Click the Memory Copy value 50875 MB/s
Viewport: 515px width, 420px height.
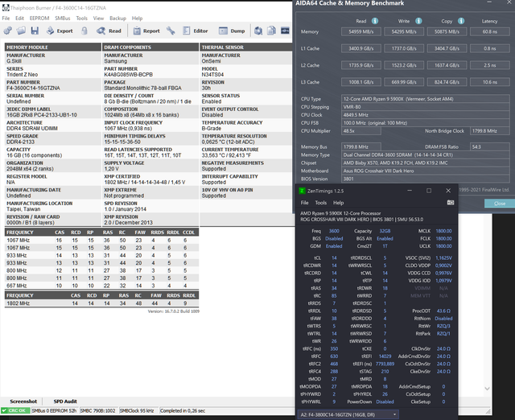447,31
